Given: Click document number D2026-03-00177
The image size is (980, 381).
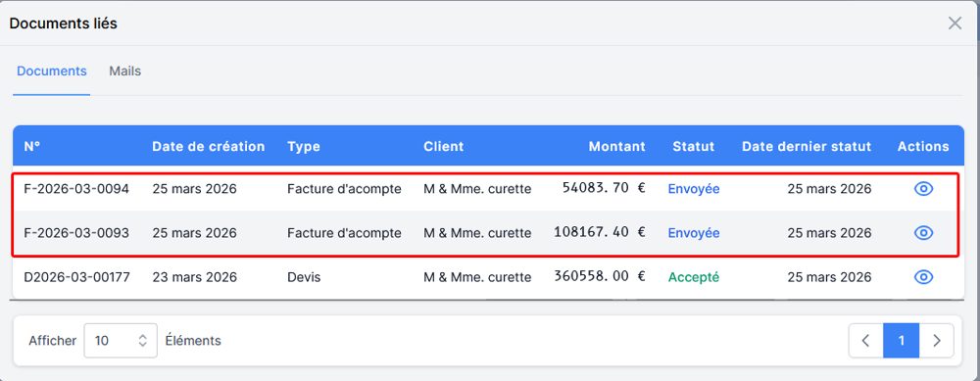Looking at the screenshot, I should coord(76,277).
